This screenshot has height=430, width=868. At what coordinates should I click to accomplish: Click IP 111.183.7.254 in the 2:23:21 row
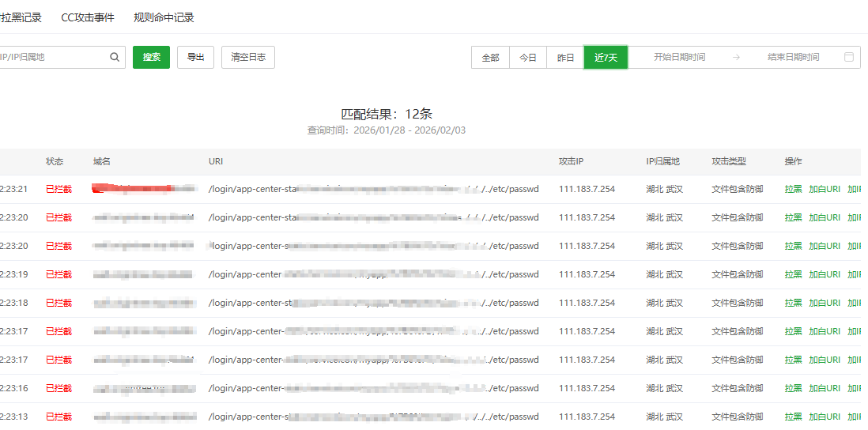pos(587,189)
